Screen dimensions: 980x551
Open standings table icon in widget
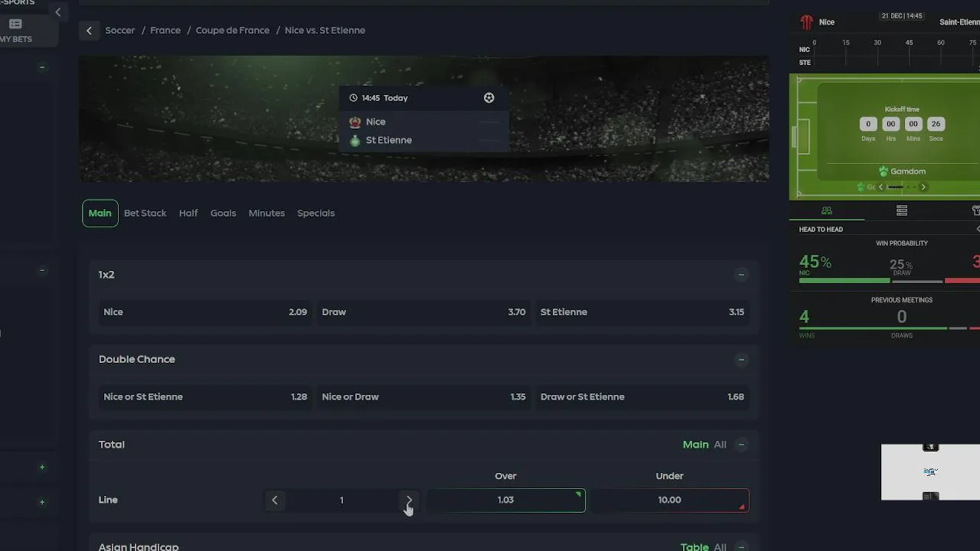pyautogui.click(x=902, y=210)
